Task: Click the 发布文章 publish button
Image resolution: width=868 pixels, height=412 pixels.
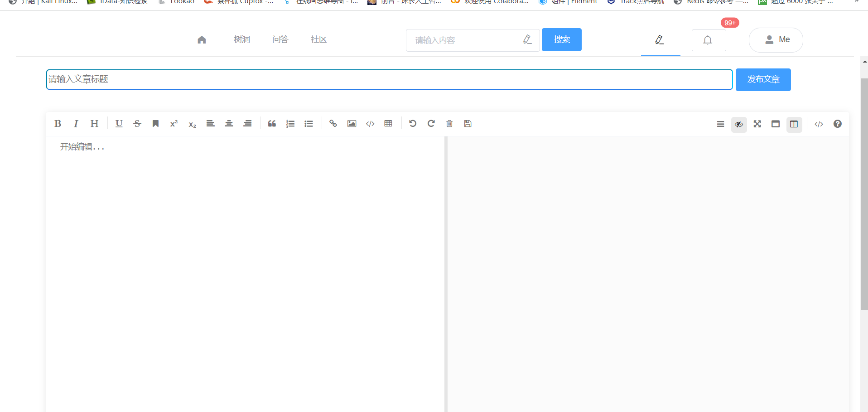Action: pyautogui.click(x=763, y=79)
